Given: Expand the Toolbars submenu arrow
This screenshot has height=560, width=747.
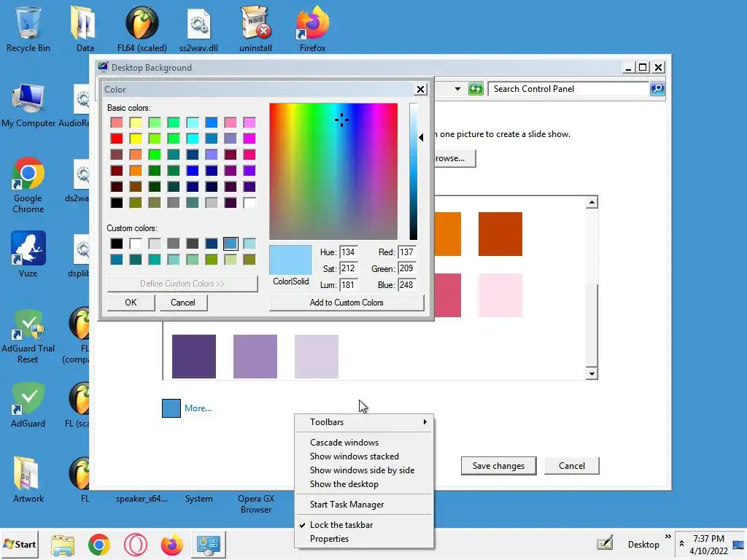Looking at the screenshot, I should pyautogui.click(x=425, y=422).
